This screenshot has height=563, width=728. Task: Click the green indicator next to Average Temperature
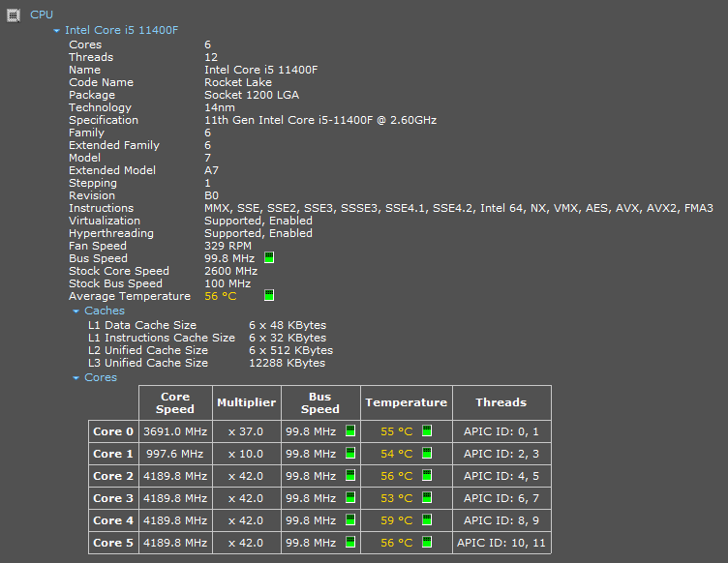click(x=269, y=296)
